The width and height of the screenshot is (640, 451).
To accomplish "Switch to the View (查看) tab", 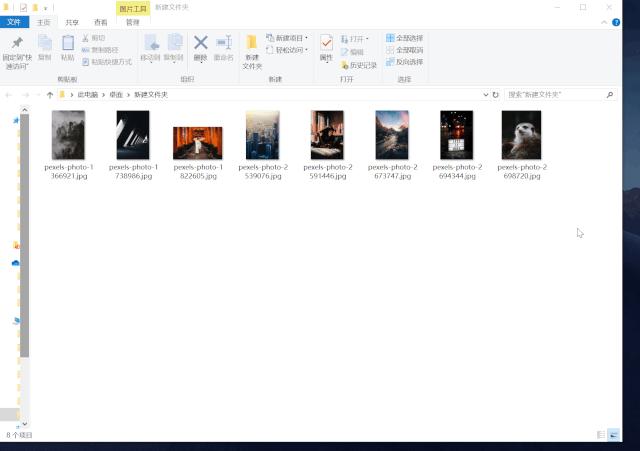I will click(x=100, y=22).
